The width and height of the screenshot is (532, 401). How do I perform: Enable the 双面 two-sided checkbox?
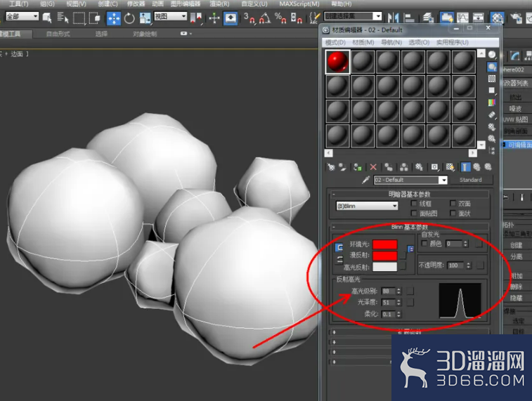pos(453,204)
